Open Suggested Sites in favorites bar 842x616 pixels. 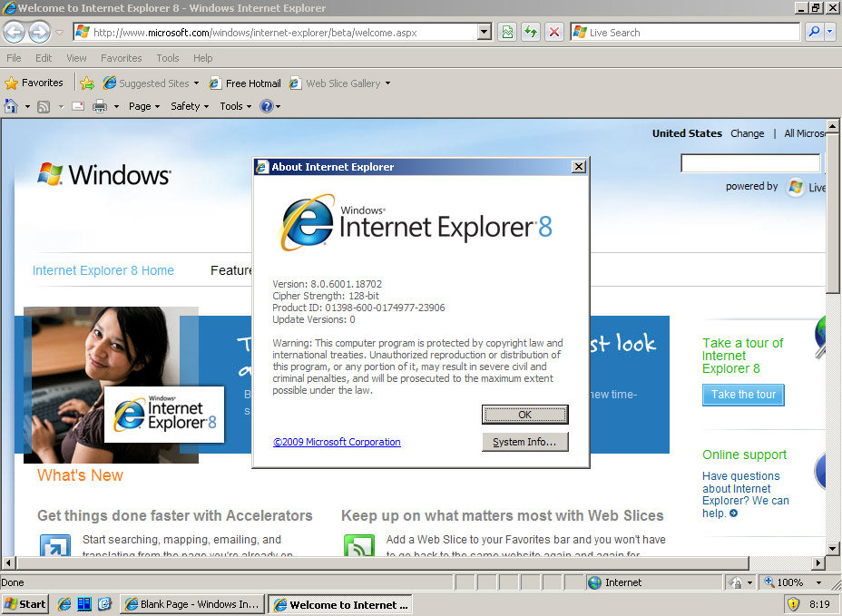pos(151,83)
